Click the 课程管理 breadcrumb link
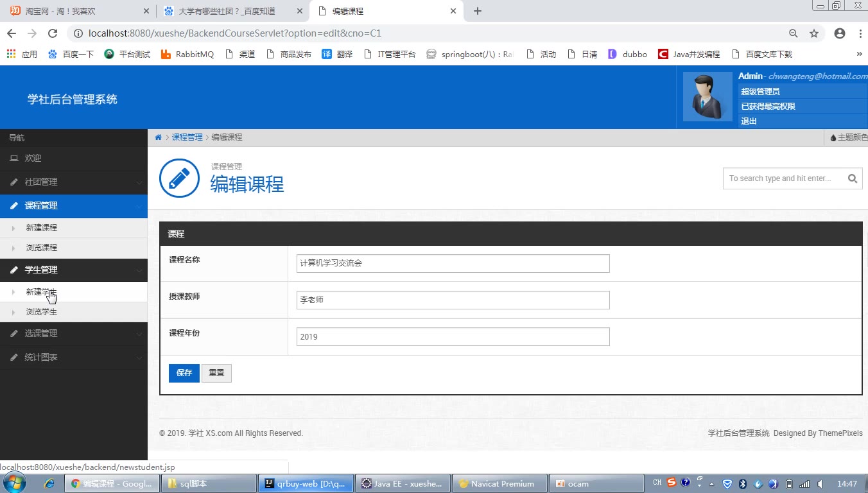 pos(187,137)
